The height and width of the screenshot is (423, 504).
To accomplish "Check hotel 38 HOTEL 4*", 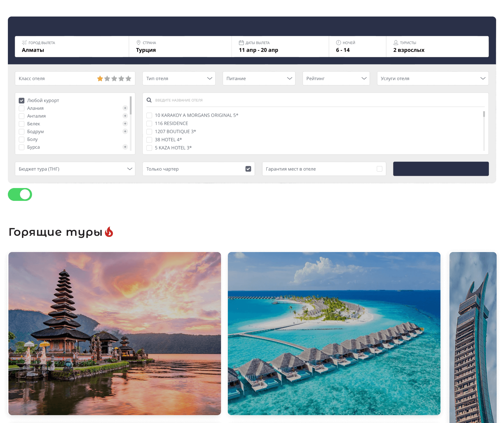I will click(149, 140).
